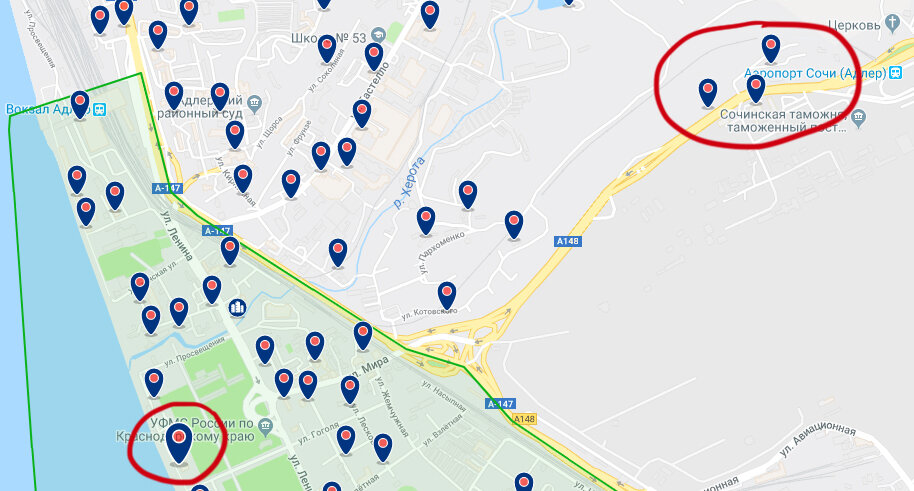Click the Аэропорт Сочи (Адлер) label
This screenshot has width=914, height=491.
[x=814, y=73]
